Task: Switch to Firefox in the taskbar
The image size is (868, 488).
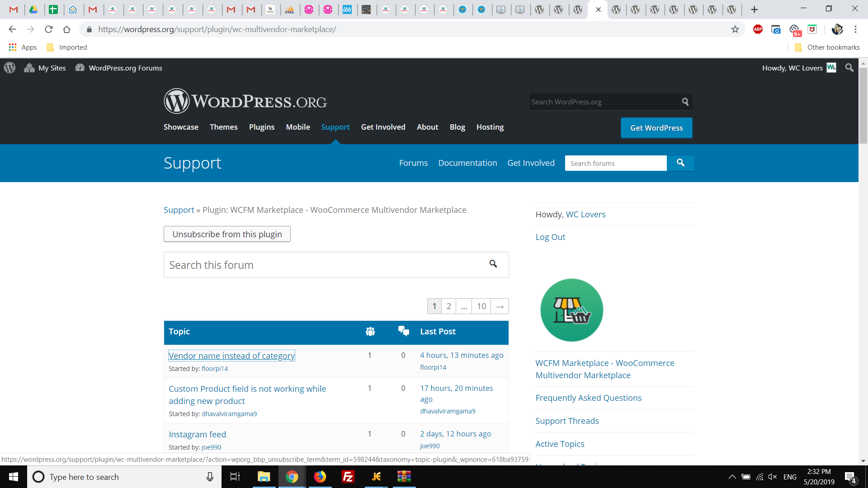Action: point(320,477)
